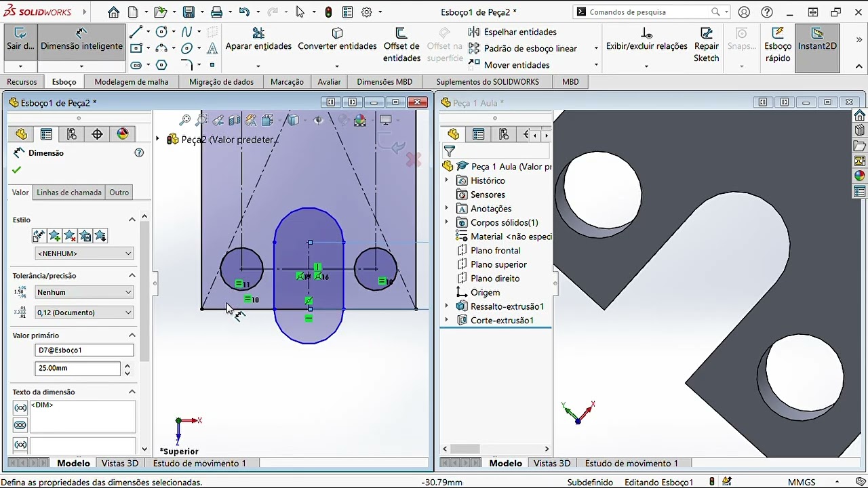Select the Aparar entidades trim tool
This screenshot has height=488, width=868.
coord(258,33)
